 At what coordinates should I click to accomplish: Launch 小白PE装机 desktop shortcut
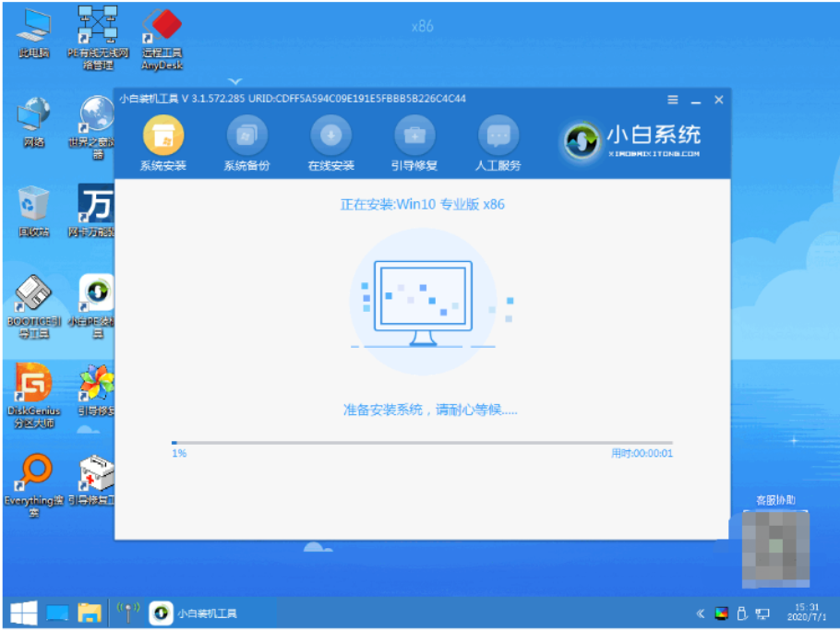point(91,306)
